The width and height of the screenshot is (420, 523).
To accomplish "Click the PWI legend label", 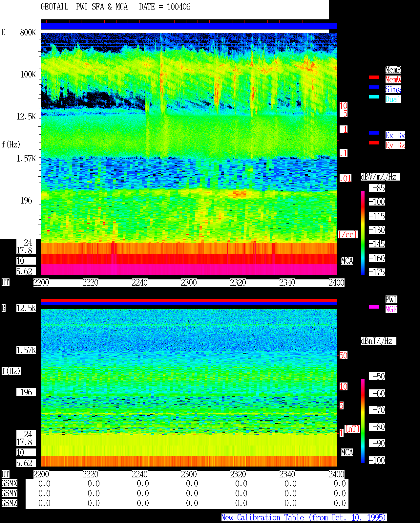I will pyautogui.click(x=391, y=299).
